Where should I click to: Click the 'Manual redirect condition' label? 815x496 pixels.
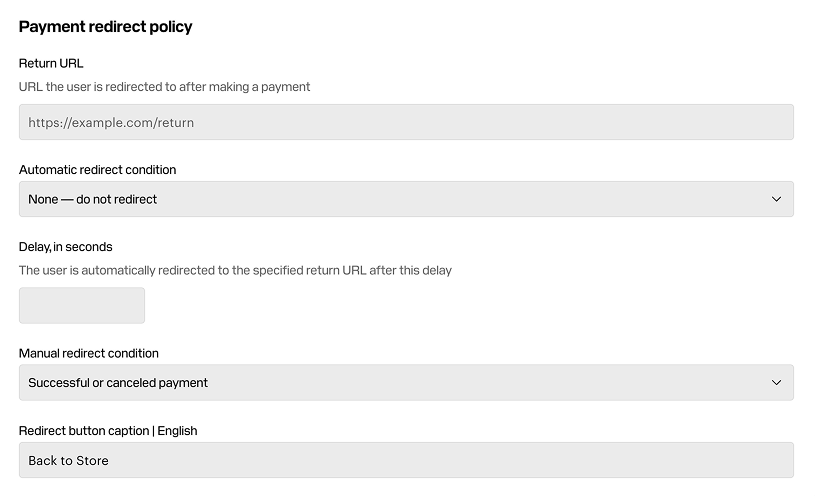tap(88, 354)
